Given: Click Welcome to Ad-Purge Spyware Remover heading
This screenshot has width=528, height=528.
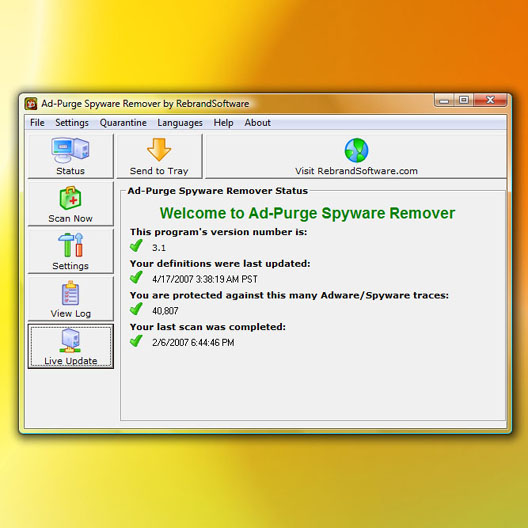Looking at the screenshot, I should coord(307,213).
